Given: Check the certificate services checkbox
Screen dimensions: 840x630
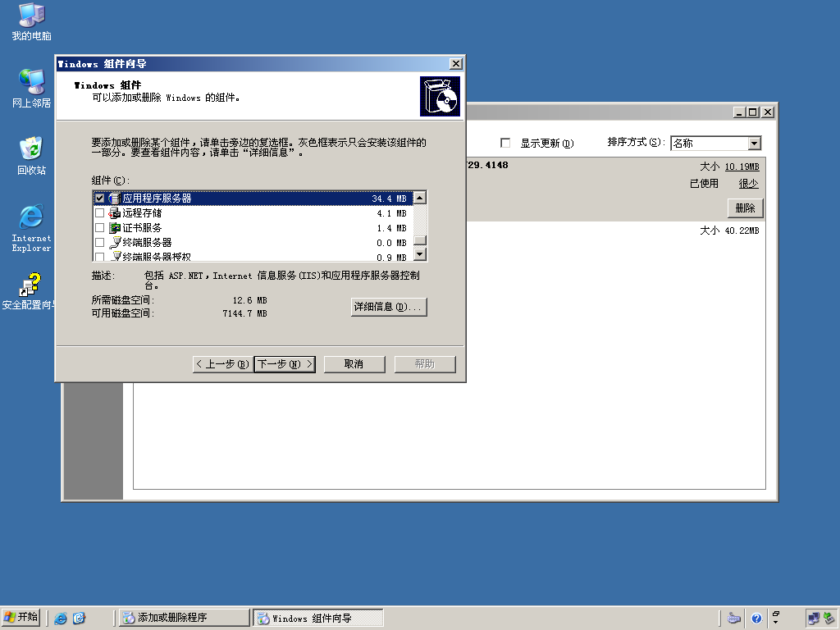Looking at the screenshot, I should click(99, 228).
